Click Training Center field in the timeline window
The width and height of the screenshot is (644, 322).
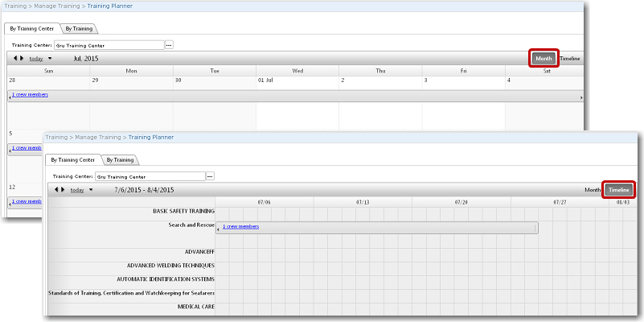[x=150, y=175]
